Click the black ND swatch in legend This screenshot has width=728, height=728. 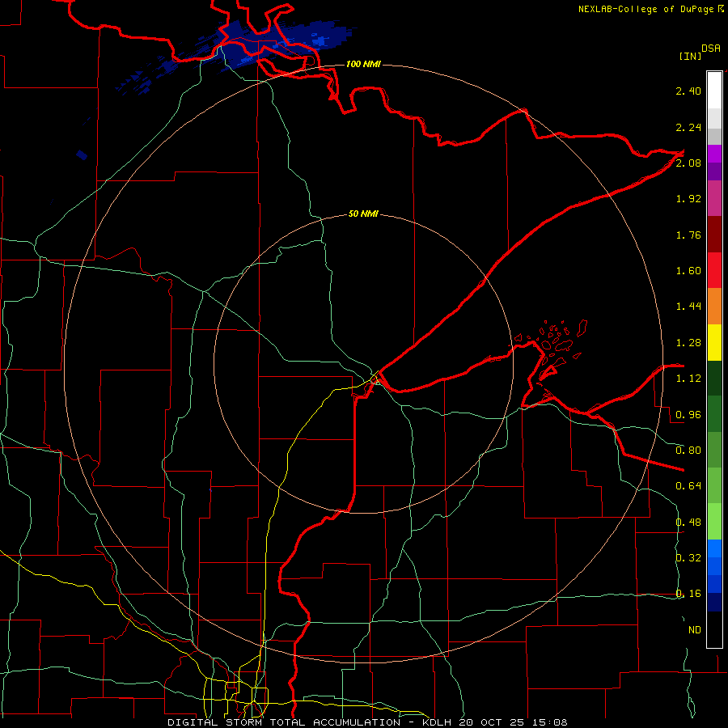pos(714,629)
